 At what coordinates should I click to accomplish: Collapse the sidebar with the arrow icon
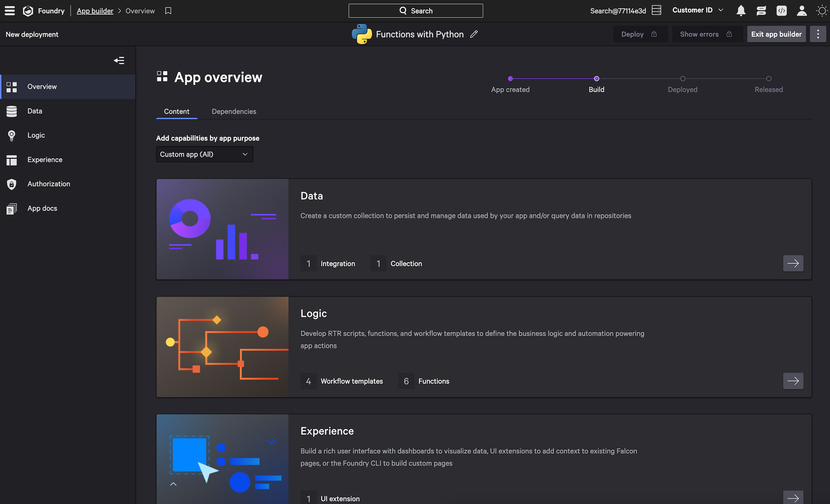click(x=119, y=61)
